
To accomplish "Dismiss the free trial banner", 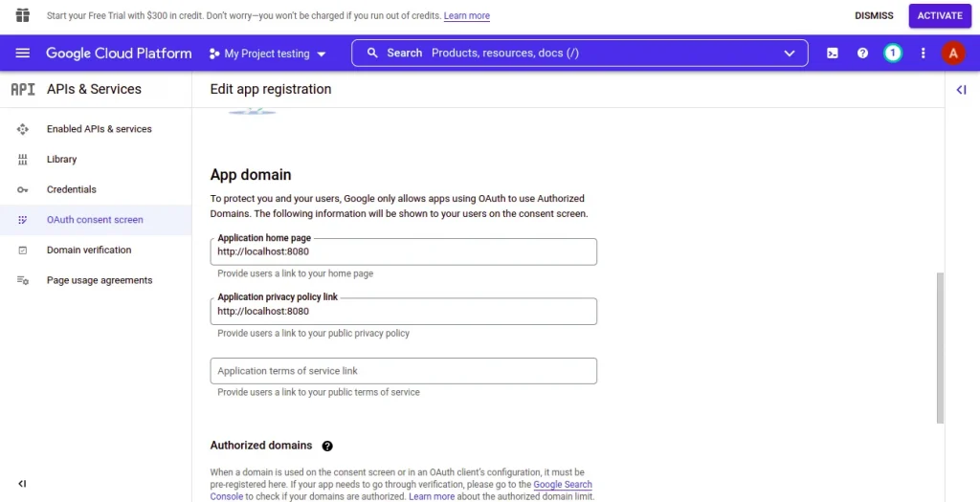I will [x=874, y=15].
